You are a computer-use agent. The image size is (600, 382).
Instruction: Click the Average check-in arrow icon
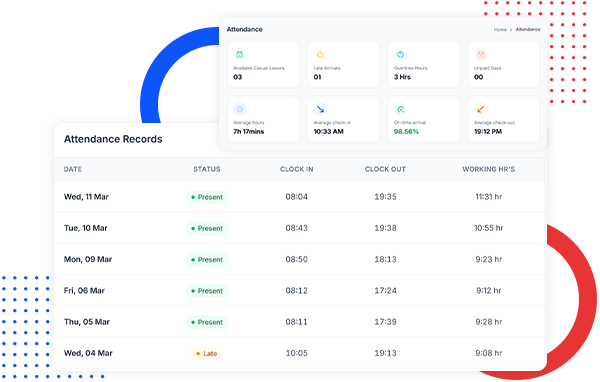(320, 109)
